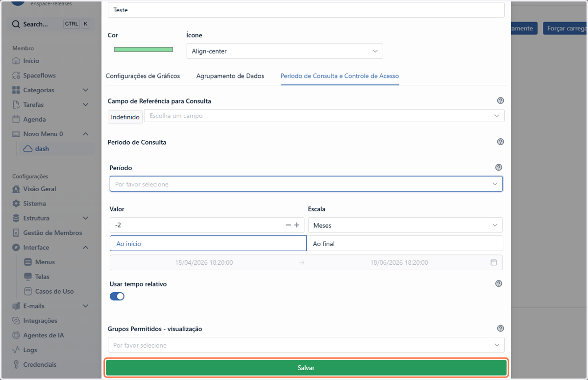
Task: Collapse the Interface chevron
Action: (x=85, y=248)
